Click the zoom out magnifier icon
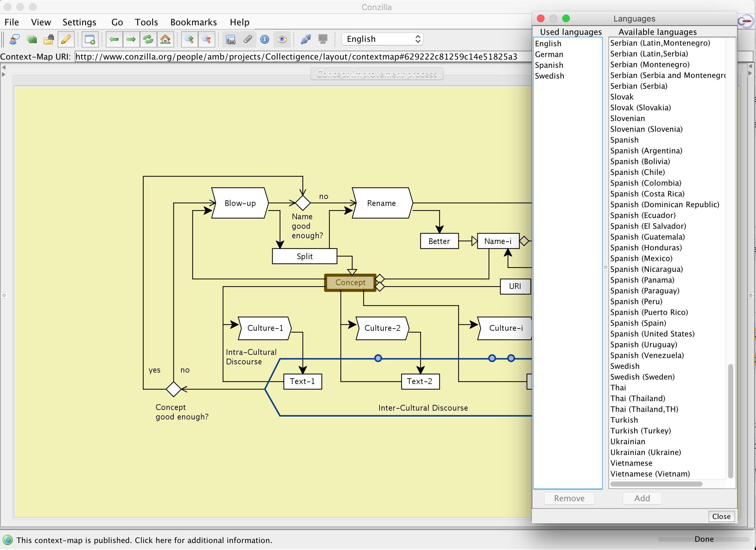Screen dimensions: 756x550 click(x=206, y=39)
